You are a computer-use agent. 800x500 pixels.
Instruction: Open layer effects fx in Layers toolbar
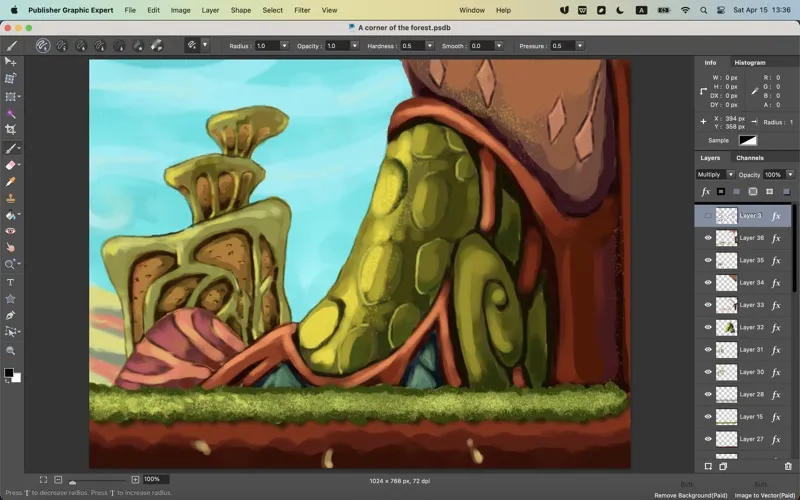(x=706, y=191)
